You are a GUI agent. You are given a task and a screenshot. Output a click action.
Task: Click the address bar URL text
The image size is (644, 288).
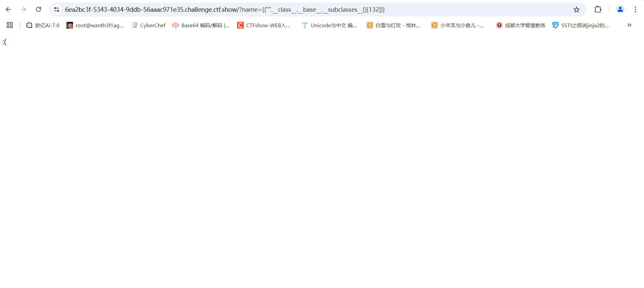(x=225, y=9)
